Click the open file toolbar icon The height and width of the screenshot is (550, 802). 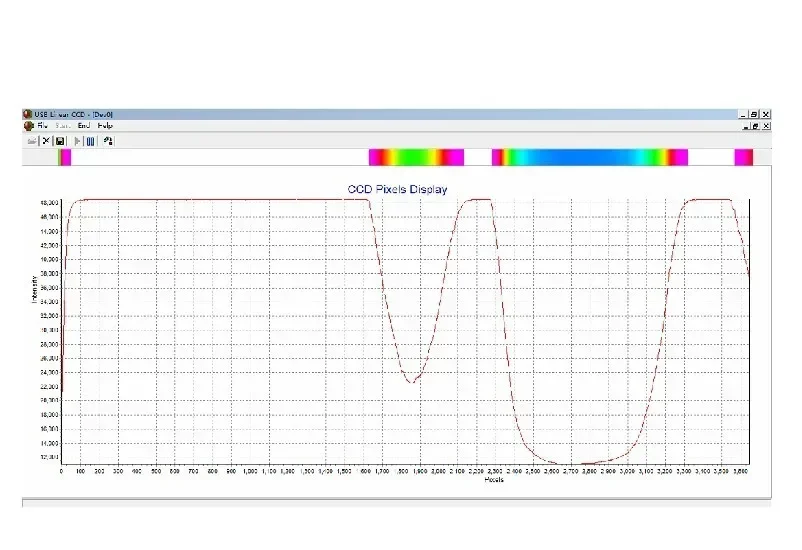click(32, 141)
